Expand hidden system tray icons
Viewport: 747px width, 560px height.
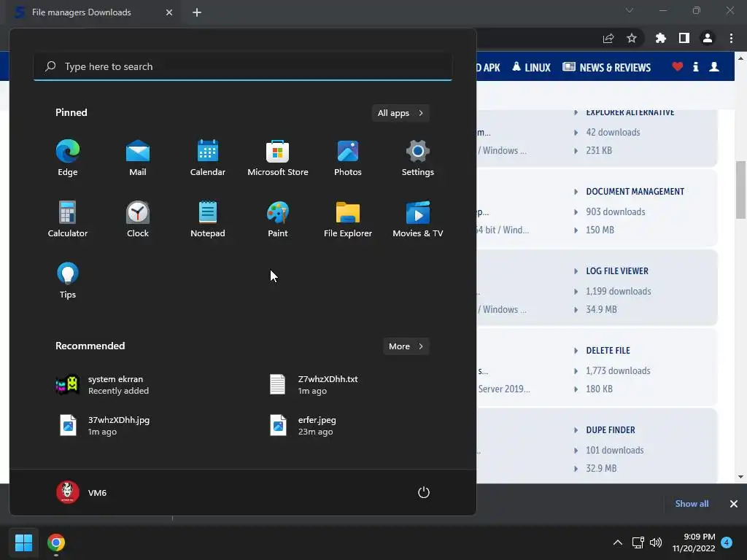click(x=617, y=542)
